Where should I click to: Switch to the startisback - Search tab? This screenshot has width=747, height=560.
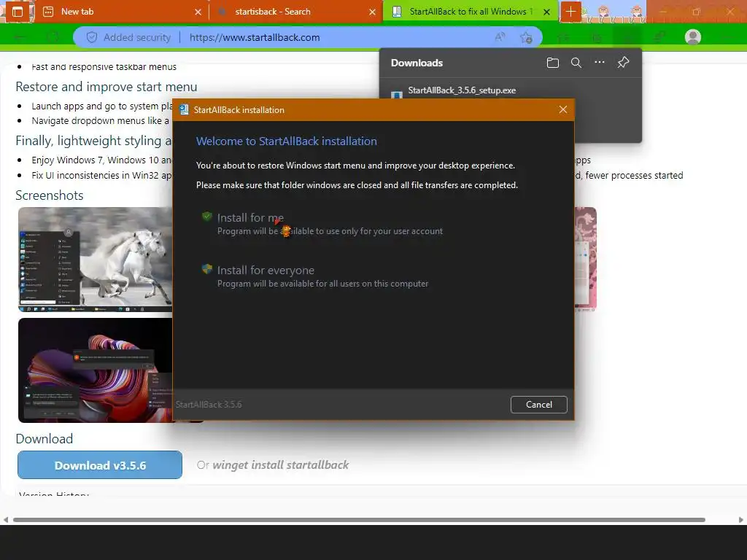295,12
